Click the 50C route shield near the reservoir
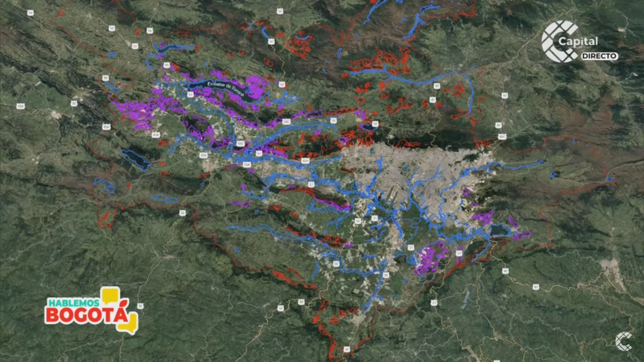The image size is (644, 362). tap(286, 121)
